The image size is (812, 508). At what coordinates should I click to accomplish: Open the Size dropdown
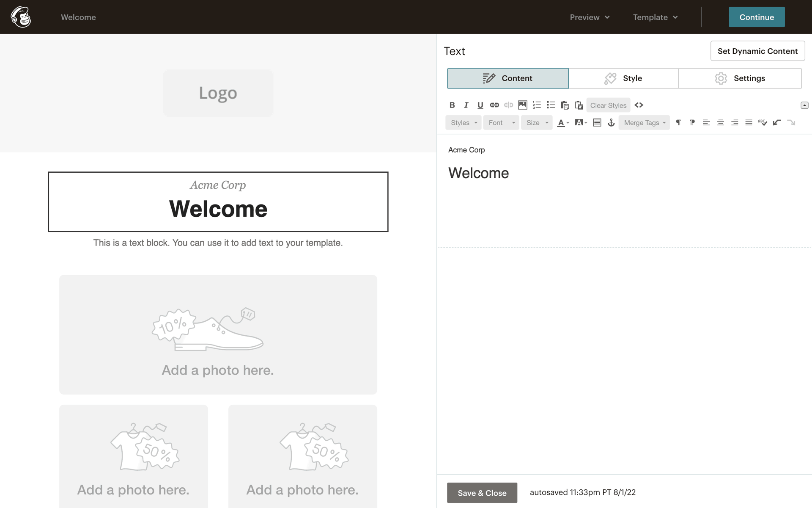coord(537,123)
